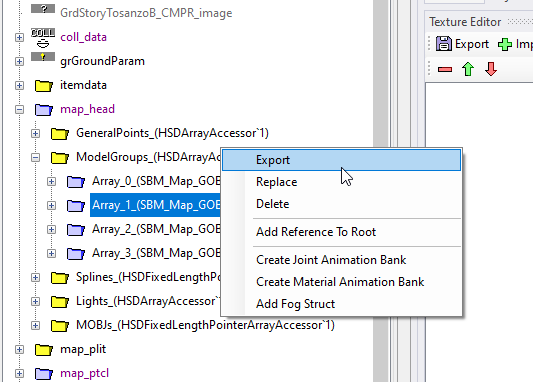This screenshot has height=382, width=533.
Task: Click the ModelGroups folder icon
Action: click(60, 157)
